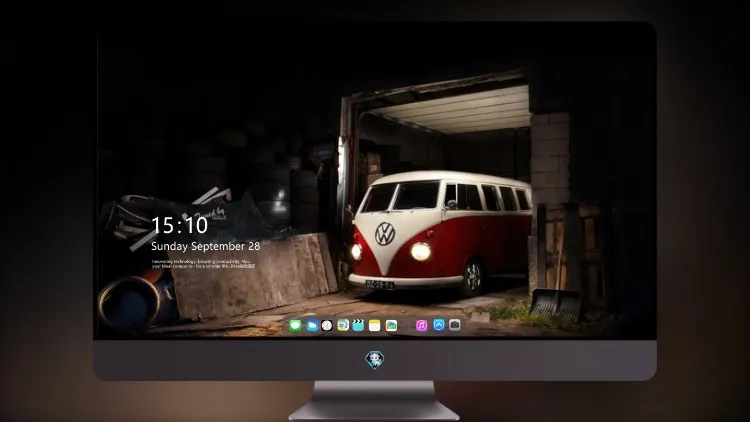Open the green Messages app in the dock
This screenshot has width=750, height=422.
pos(295,325)
